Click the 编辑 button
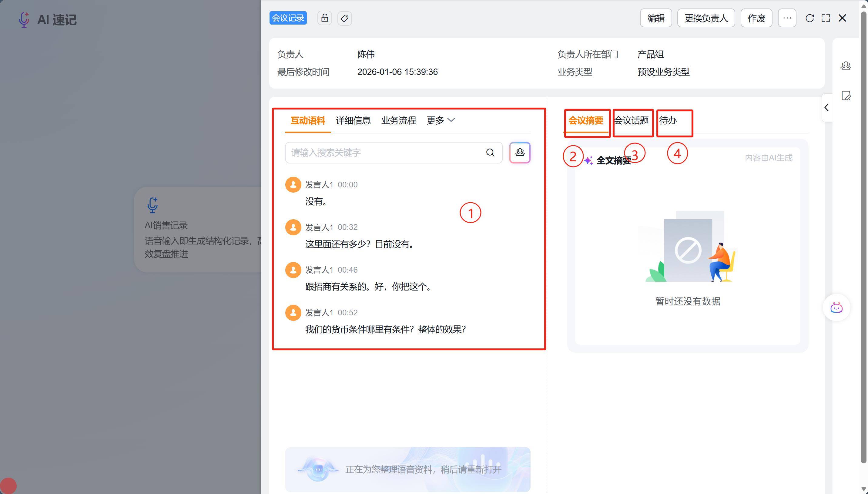Image resolution: width=868 pixels, height=494 pixels. point(656,18)
